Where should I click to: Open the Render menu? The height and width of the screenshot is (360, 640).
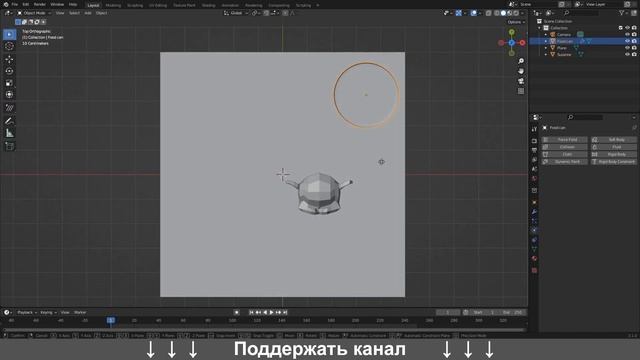click(40, 4)
